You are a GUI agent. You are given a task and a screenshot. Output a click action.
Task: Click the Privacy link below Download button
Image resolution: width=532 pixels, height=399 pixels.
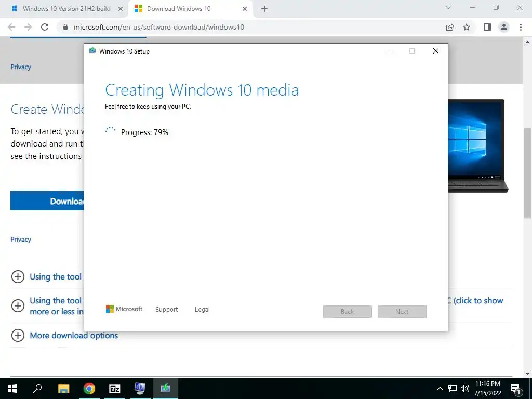click(21, 239)
